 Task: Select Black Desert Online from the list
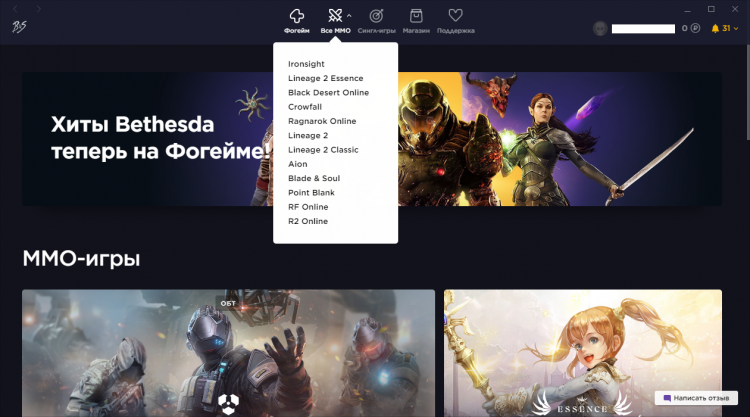pyautogui.click(x=328, y=92)
